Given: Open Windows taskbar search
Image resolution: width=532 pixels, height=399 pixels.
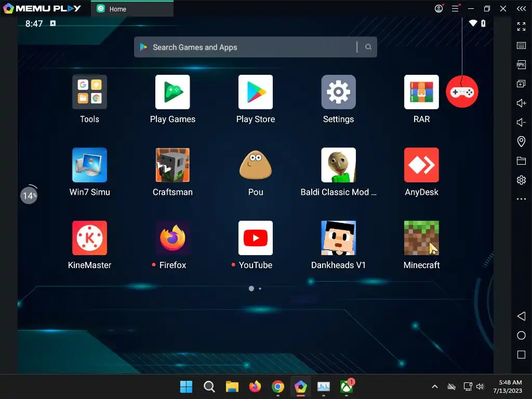Looking at the screenshot, I should tap(209, 387).
